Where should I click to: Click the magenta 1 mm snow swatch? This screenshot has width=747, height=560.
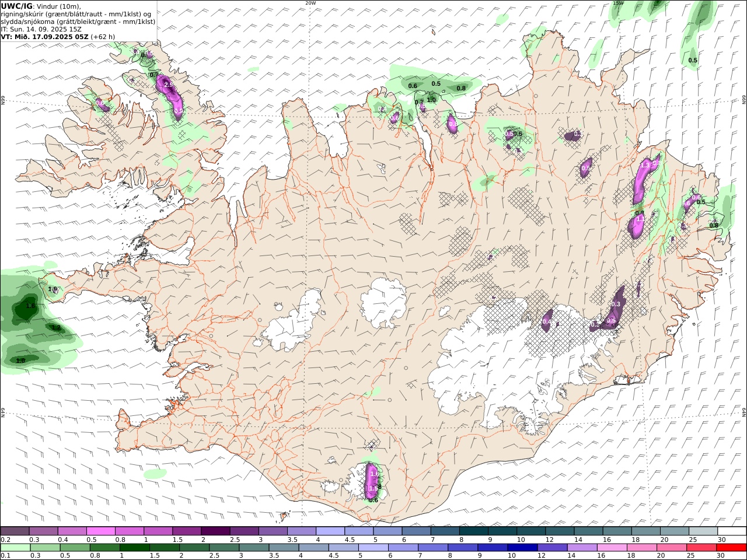click(158, 531)
